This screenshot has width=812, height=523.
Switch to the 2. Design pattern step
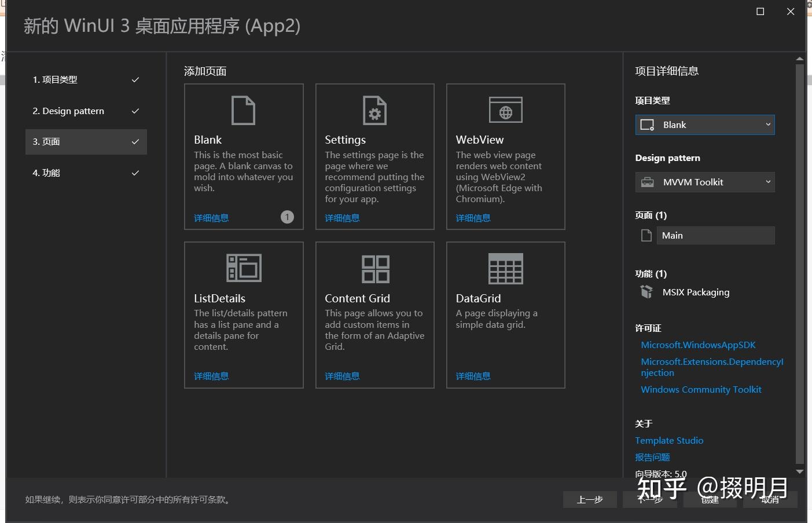(x=86, y=111)
